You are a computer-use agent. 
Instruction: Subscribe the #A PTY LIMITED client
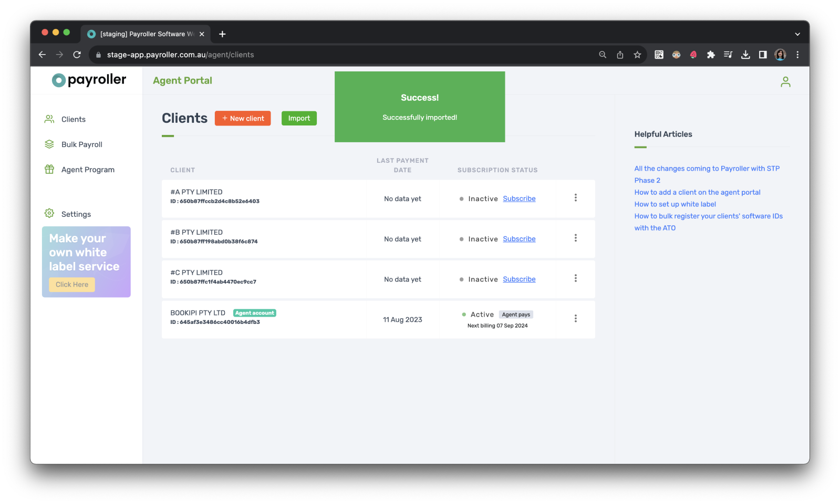pyautogui.click(x=519, y=198)
